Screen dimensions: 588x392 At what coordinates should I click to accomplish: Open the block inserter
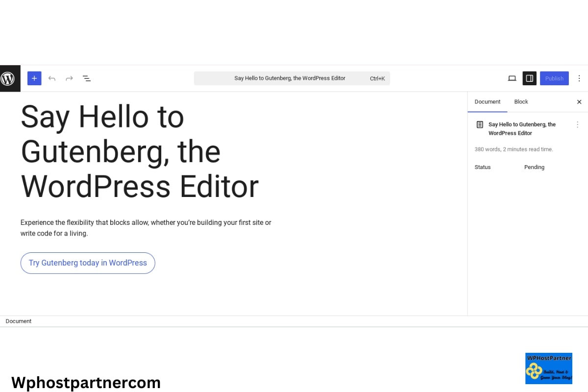pos(34,78)
